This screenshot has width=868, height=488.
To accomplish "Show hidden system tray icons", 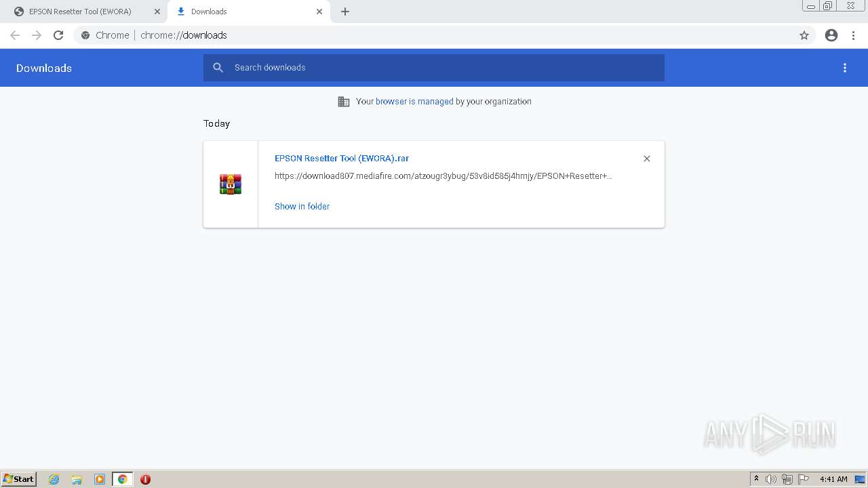I will coord(756,479).
